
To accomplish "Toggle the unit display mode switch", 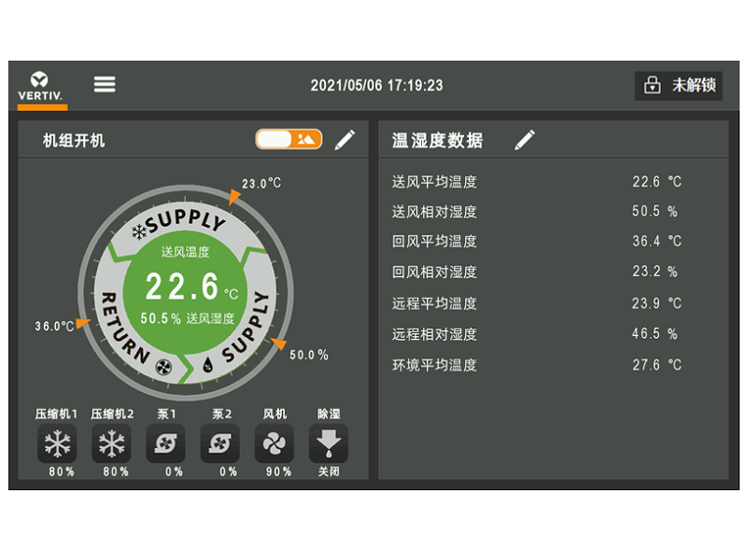I will point(289,139).
